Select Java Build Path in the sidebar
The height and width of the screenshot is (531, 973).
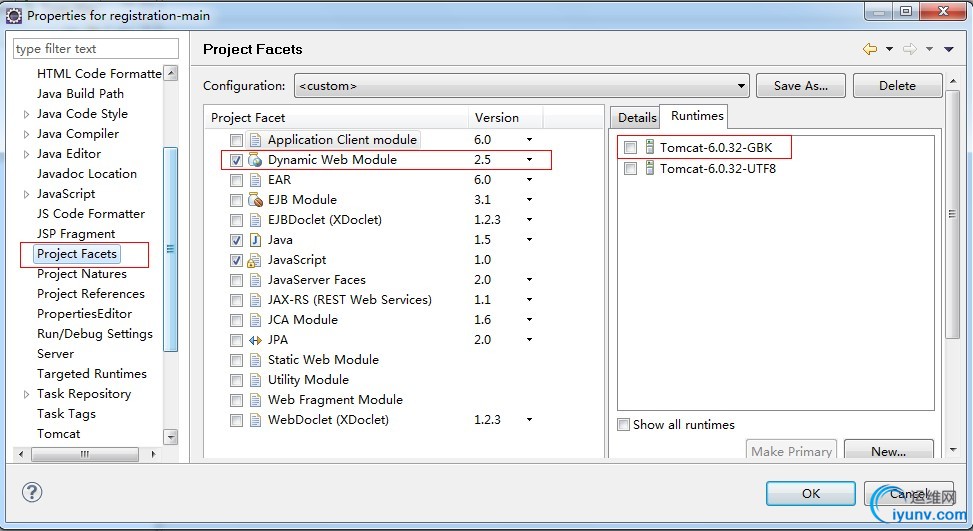pos(80,94)
